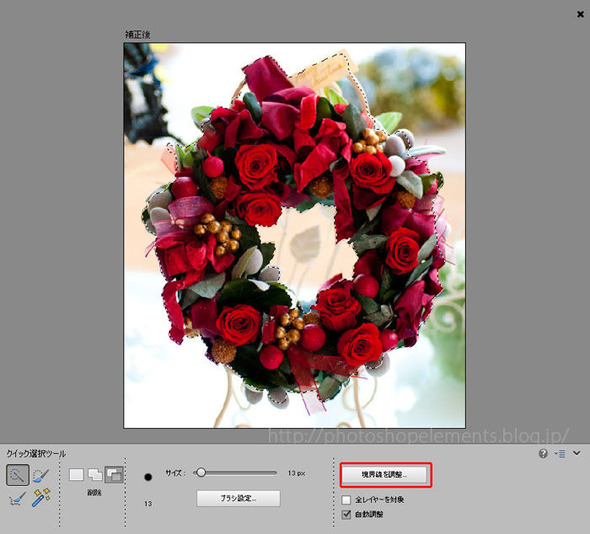The image size is (590, 534).
Task: Click the photoshopelements.blog.jp watermark link
Action: tap(418, 436)
